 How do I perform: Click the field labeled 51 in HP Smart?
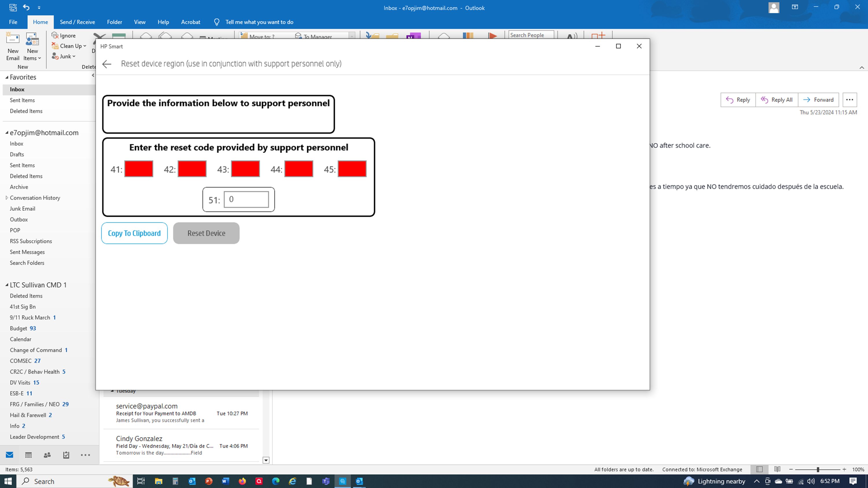click(247, 199)
